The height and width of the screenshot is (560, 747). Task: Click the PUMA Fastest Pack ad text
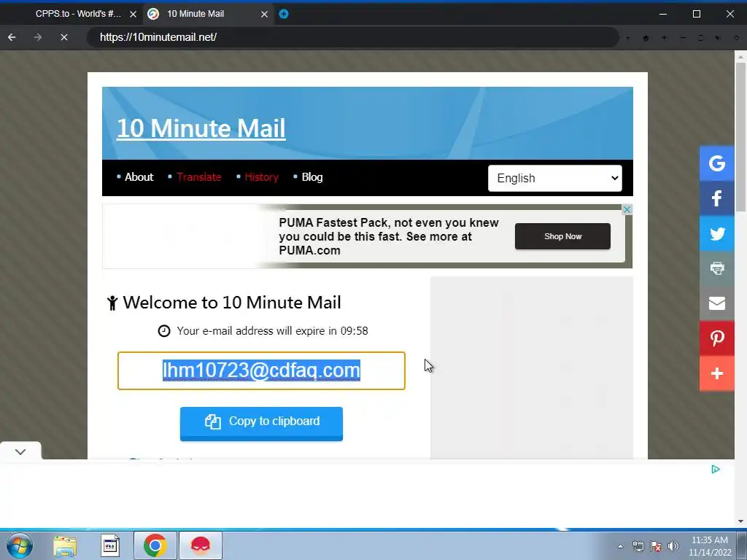(389, 236)
